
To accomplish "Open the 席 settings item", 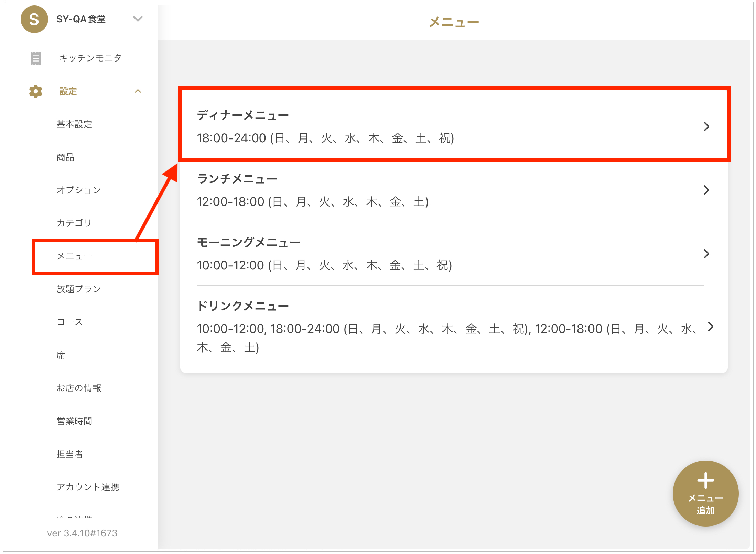I will [x=61, y=355].
